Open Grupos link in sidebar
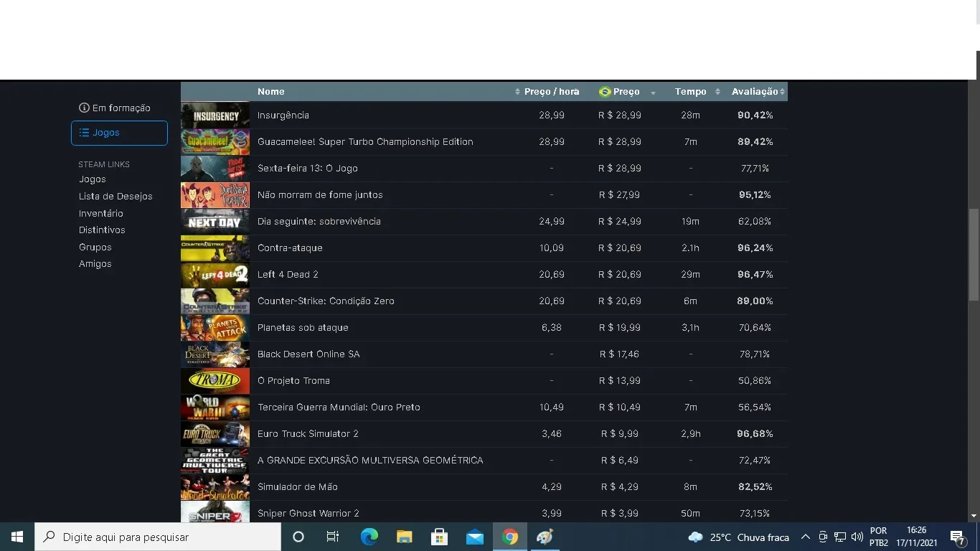This screenshot has width=980, height=551. (x=95, y=247)
